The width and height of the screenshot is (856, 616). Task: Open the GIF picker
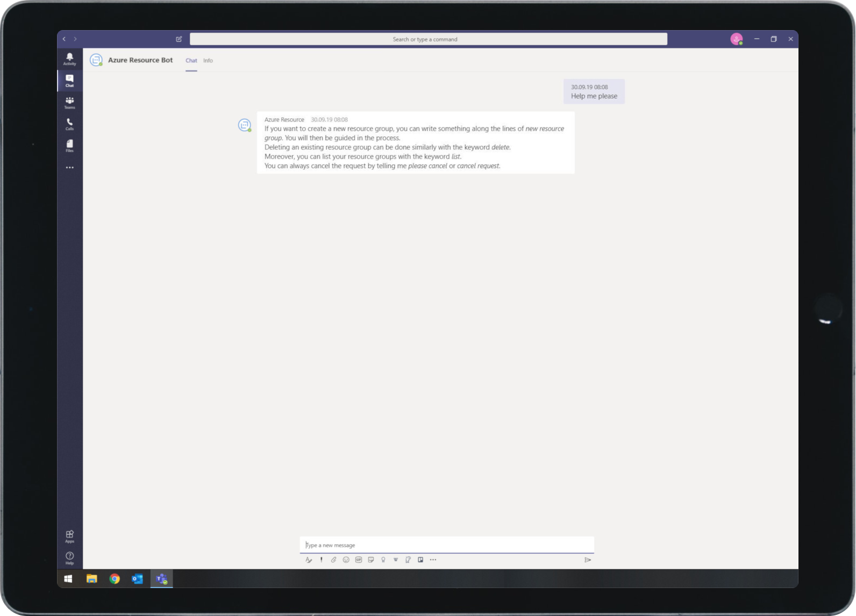359,560
